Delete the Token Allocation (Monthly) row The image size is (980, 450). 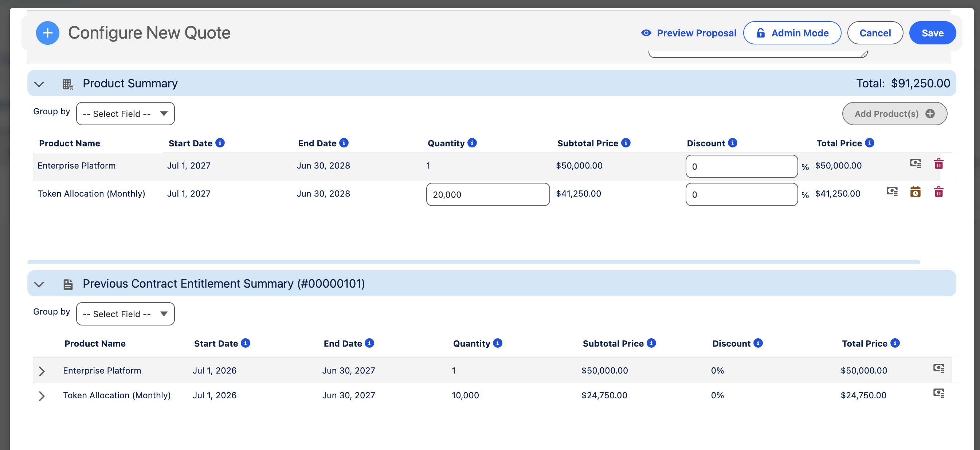(x=938, y=192)
